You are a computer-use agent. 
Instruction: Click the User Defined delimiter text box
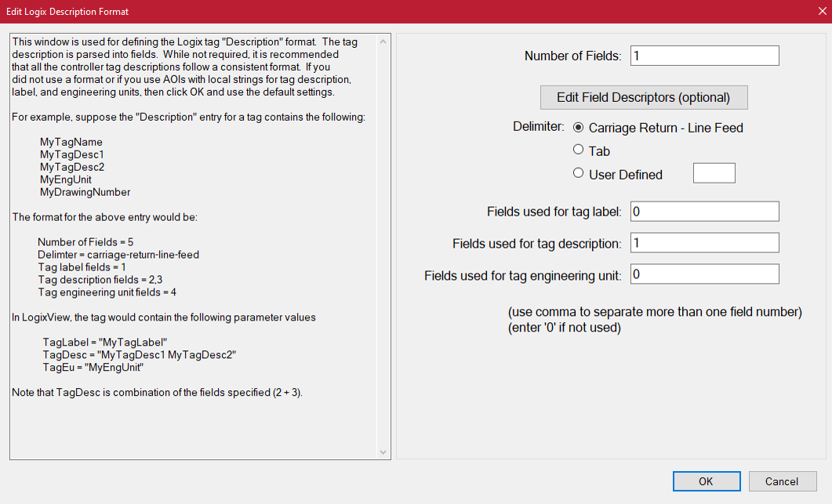coord(714,173)
